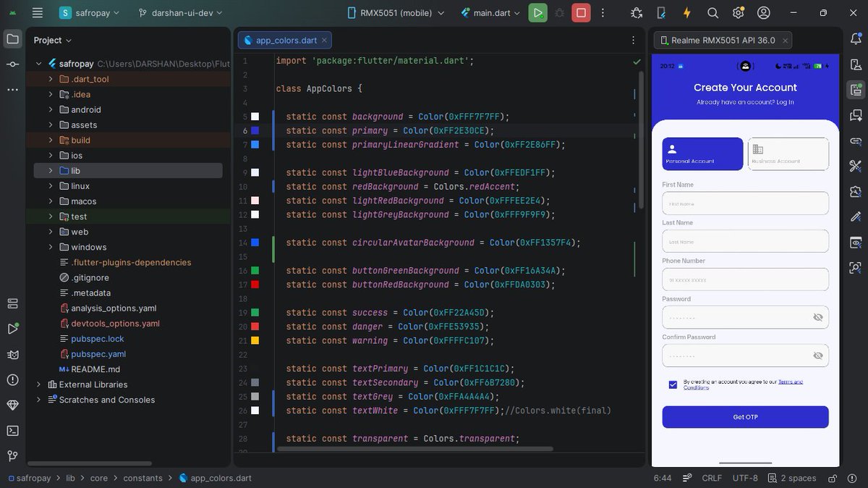Collapse the safropay root project node
868x488 pixels.
(x=38, y=64)
